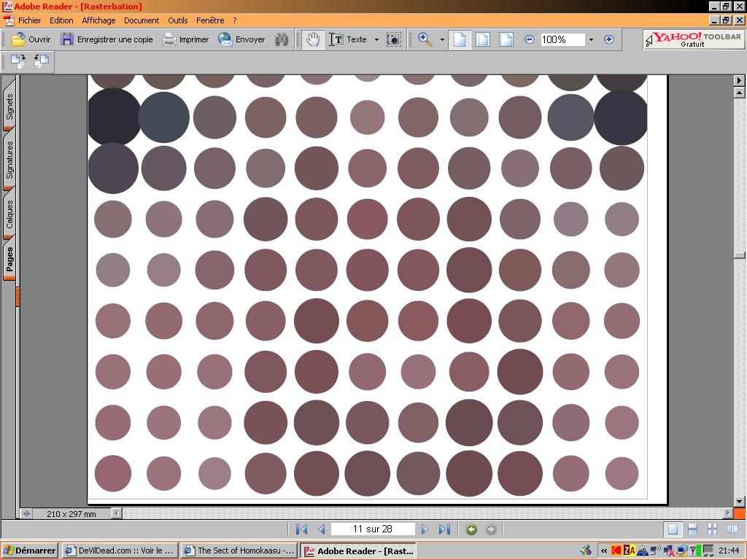Restore the document window inside Adobe Reader

tap(726, 20)
